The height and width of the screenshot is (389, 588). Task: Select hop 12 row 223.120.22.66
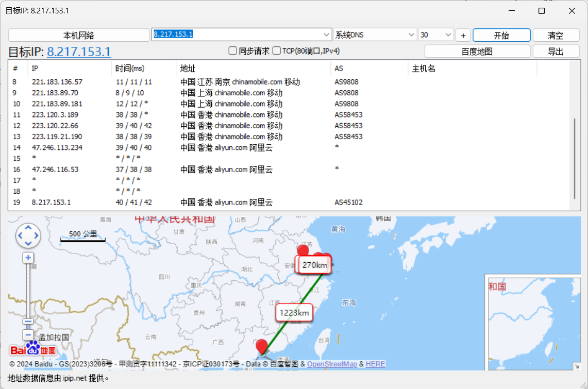(x=289, y=126)
